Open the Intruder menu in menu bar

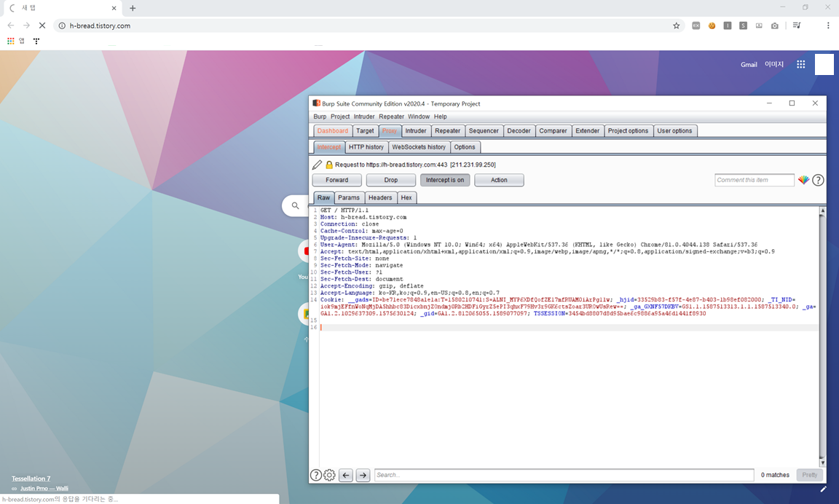click(364, 117)
